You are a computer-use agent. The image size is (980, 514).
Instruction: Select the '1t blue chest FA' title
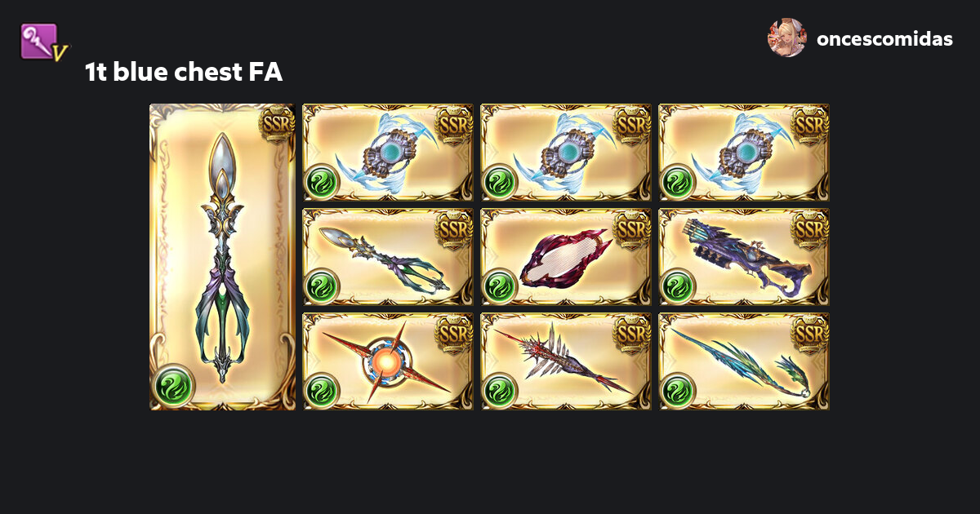184,73
